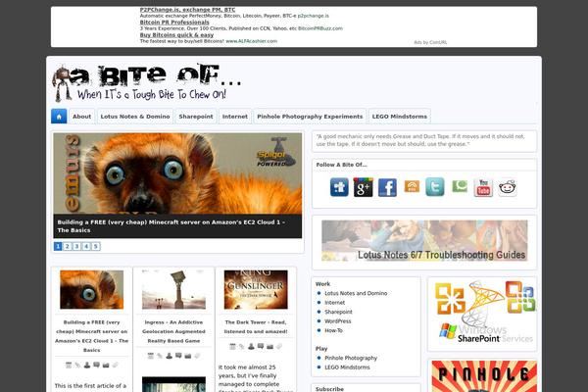The height and width of the screenshot is (392, 588).
Task: Open Sharepoint link under Work
Action: click(338, 312)
